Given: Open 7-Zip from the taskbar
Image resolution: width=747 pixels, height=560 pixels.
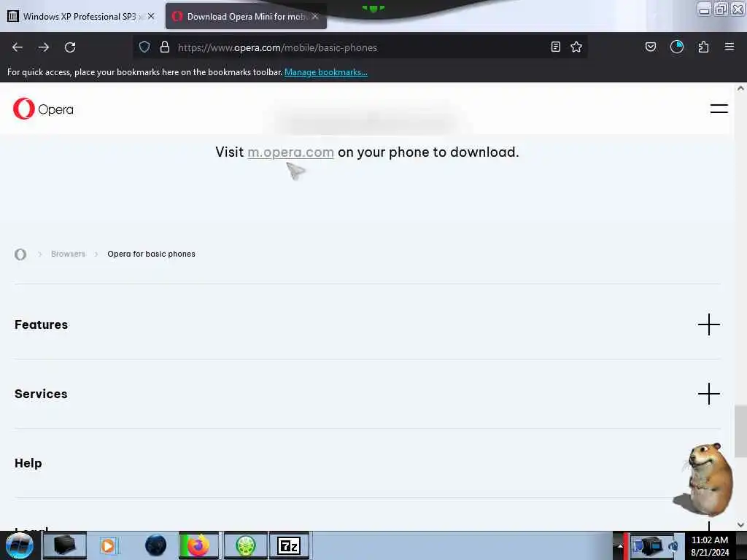Looking at the screenshot, I should click(289, 545).
